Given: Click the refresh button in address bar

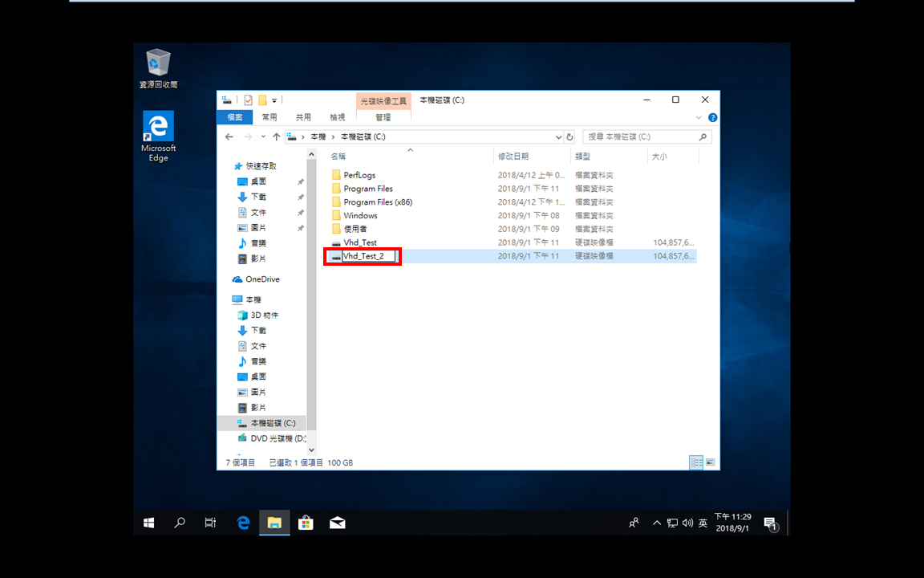Looking at the screenshot, I should (569, 136).
